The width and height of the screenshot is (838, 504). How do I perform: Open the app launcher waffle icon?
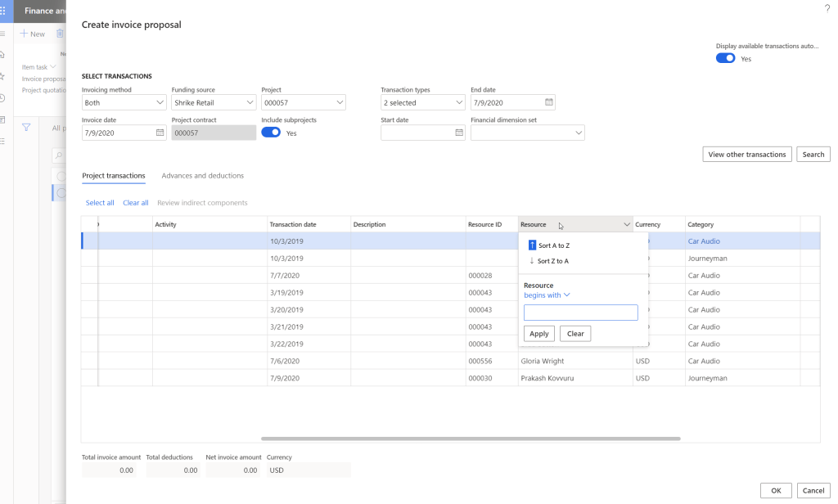coord(3,11)
